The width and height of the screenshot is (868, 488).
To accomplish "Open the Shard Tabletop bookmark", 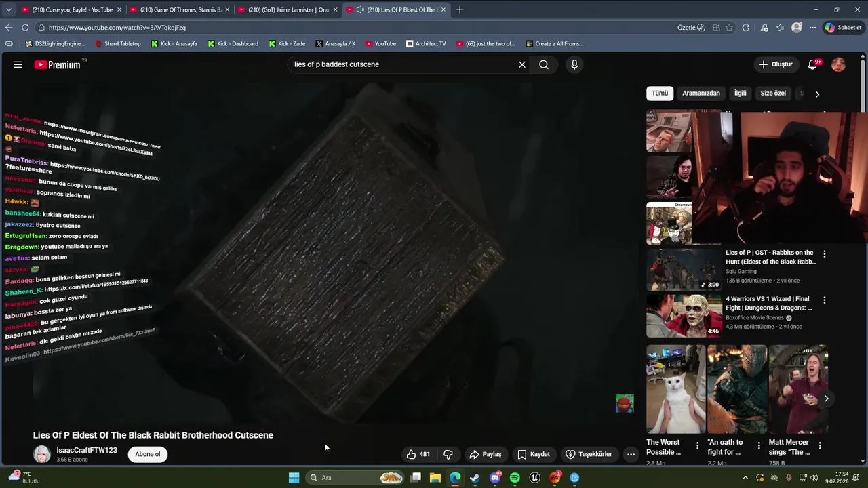I will click(x=117, y=43).
